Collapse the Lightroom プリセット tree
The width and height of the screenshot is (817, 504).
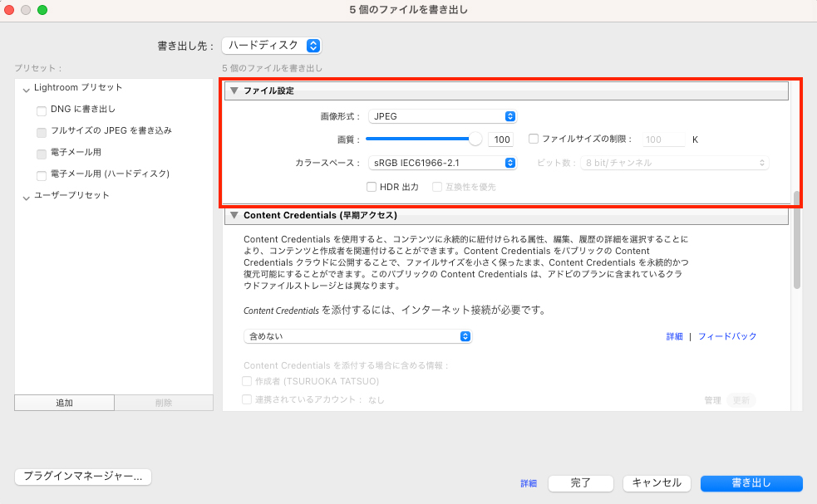pos(26,87)
